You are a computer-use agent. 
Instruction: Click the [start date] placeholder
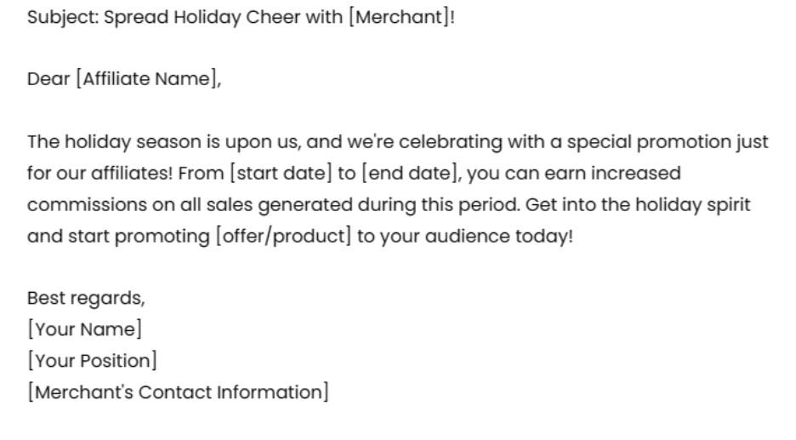(281, 173)
